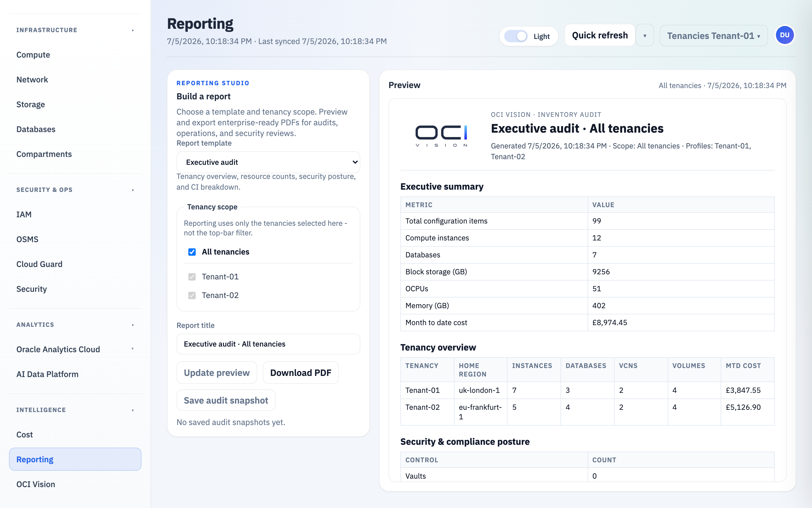Go to the Cost page
This screenshot has height=508, width=812.
pos(75,435)
